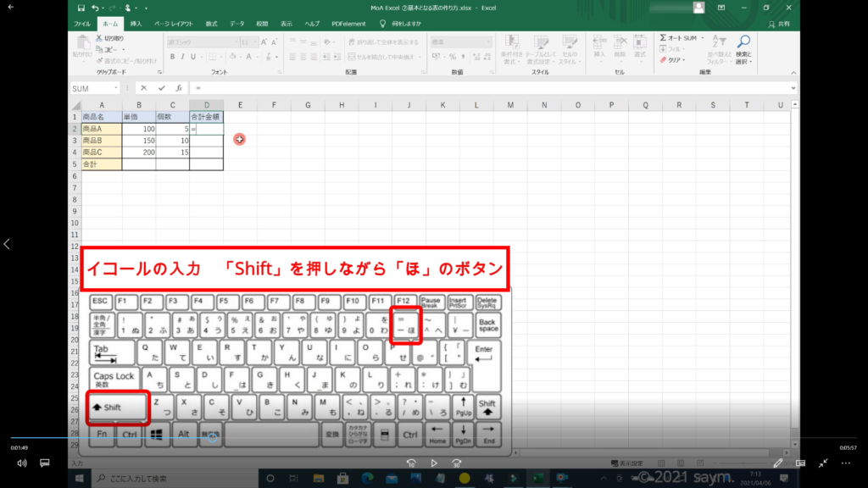
Task: Cancel the formula entry with the X icon
Action: [x=144, y=88]
